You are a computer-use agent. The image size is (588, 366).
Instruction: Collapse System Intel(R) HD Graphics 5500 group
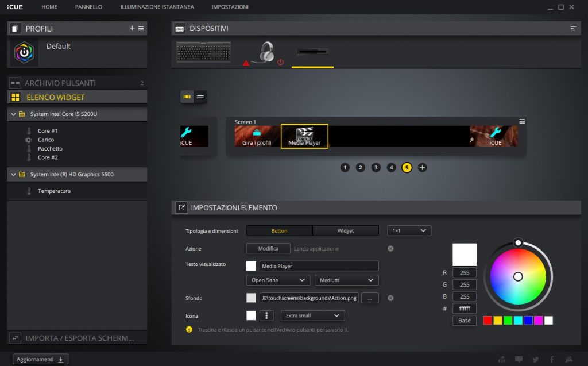(14, 174)
